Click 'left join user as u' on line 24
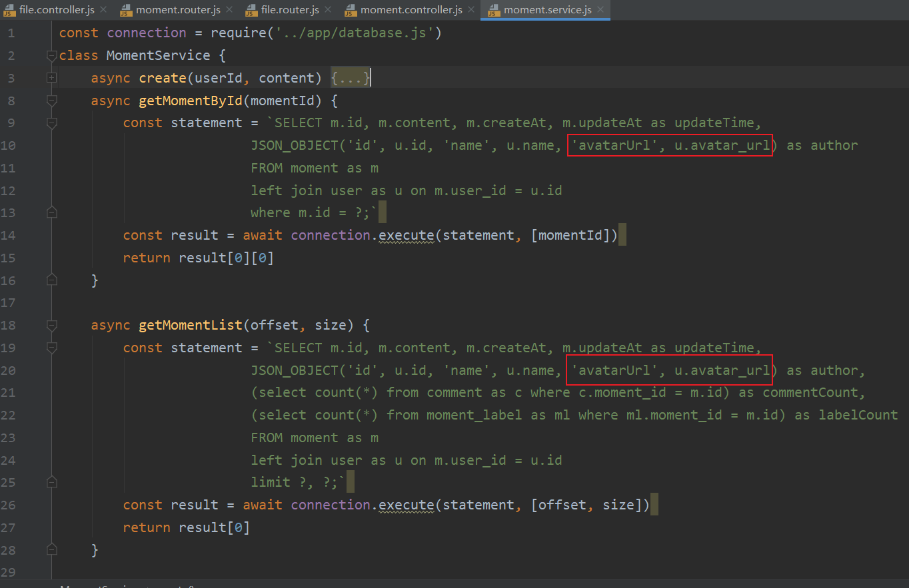 click(327, 459)
